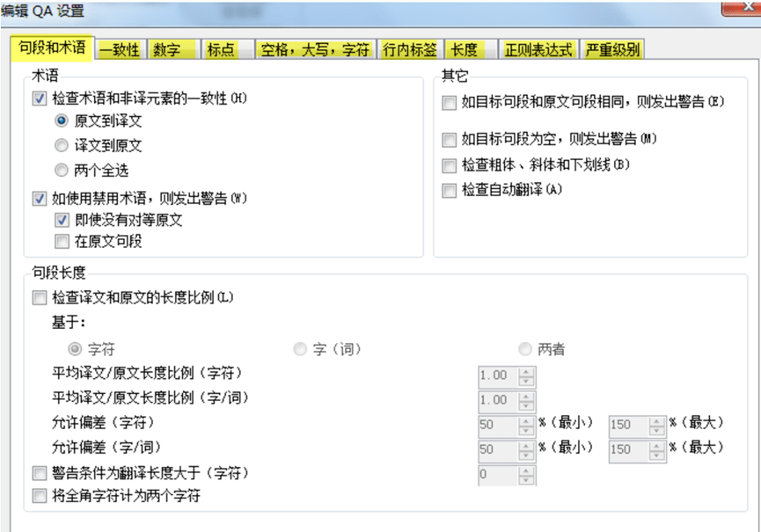761x532 pixels.
Task: Click the 允许偏差（字符） minimum field
Action: (498, 426)
